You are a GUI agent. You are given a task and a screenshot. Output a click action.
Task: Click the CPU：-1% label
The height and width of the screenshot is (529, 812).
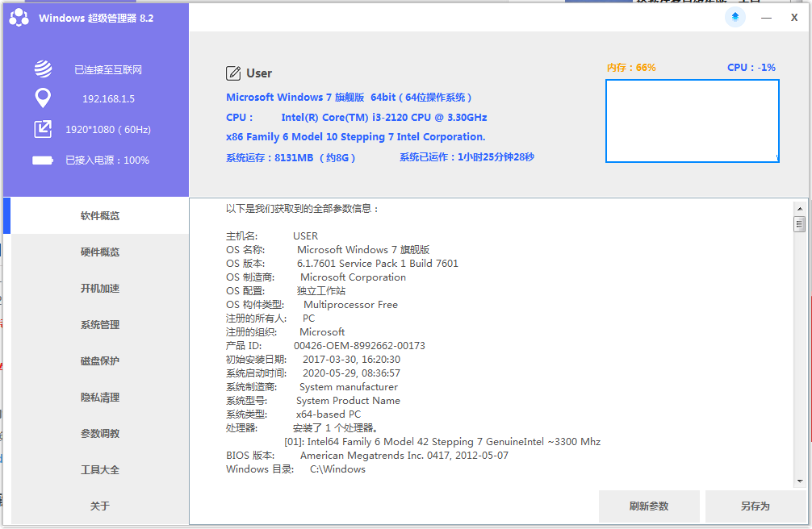pyautogui.click(x=751, y=68)
